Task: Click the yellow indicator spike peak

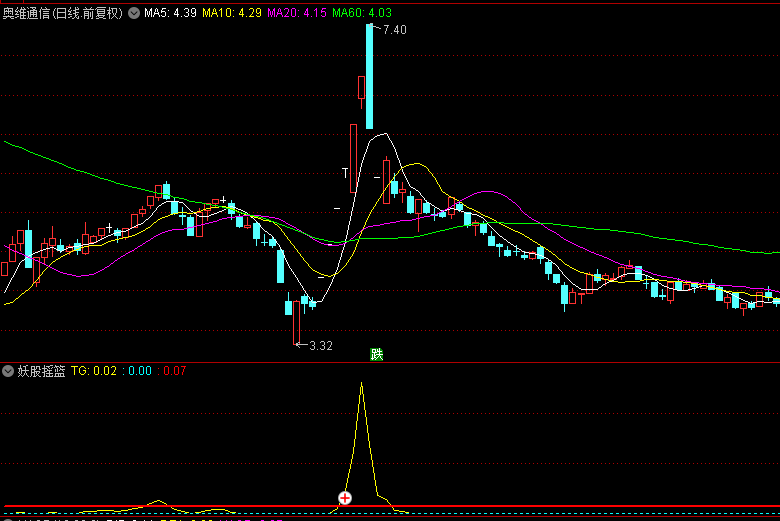Action: pyautogui.click(x=361, y=384)
